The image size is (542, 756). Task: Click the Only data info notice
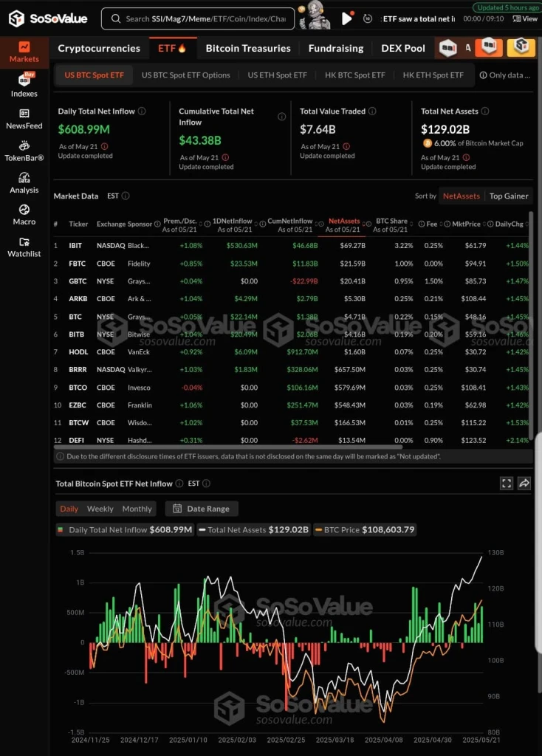click(x=505, y=75)
